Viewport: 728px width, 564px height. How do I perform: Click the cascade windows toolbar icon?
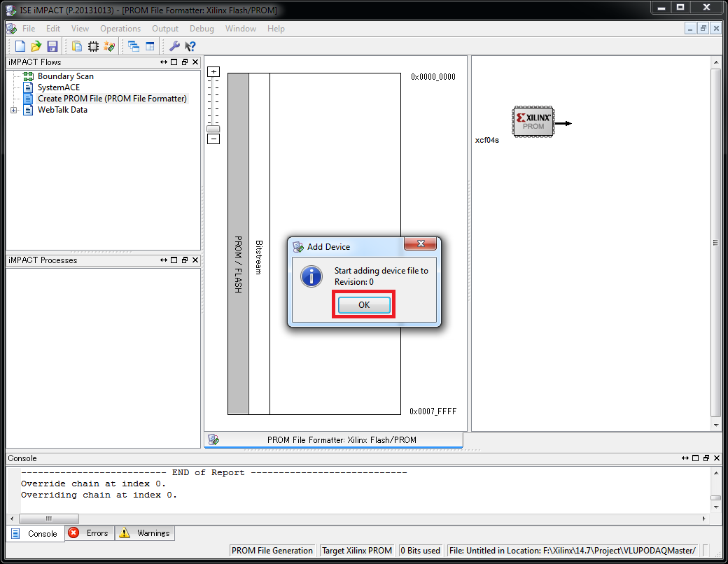tap(134, 46)
